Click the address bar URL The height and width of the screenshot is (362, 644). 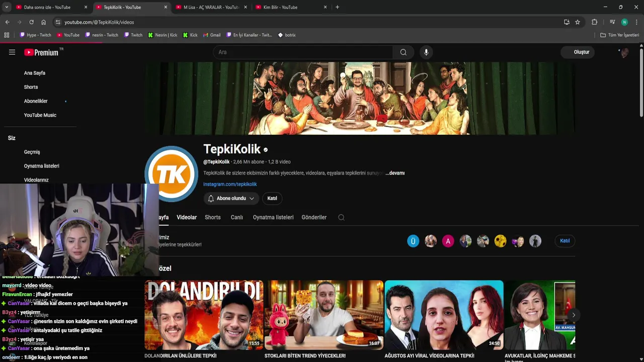[99, 22]
